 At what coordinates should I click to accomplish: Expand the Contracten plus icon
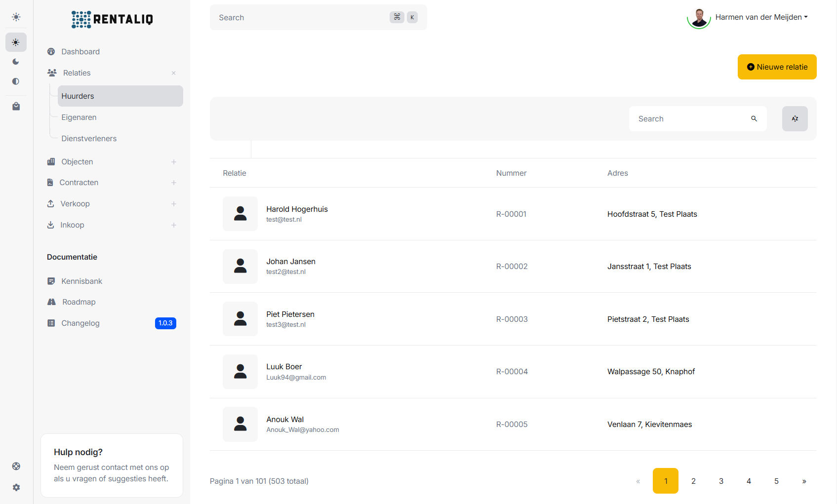tap(173, 183)
